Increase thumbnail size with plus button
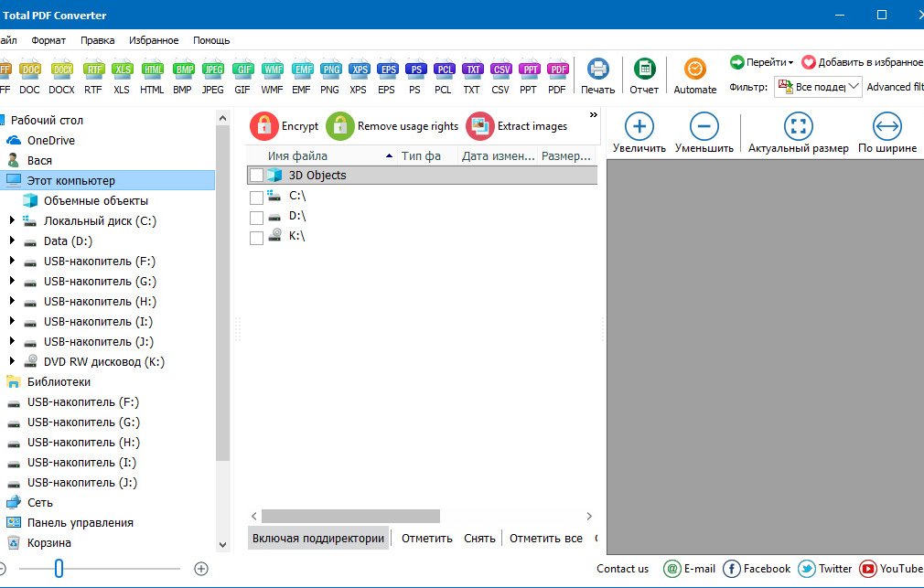Image resolution: width=924 pixels, height=588 pixels. click(x=201, y=569)
